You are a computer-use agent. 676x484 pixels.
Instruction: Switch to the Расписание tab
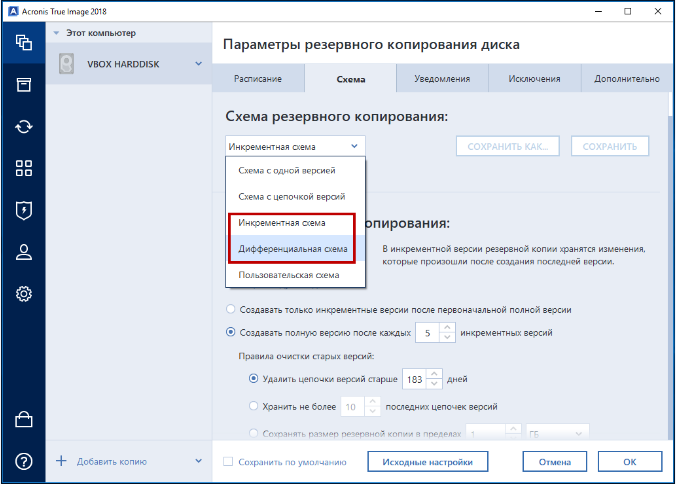[x=258, y=79]
